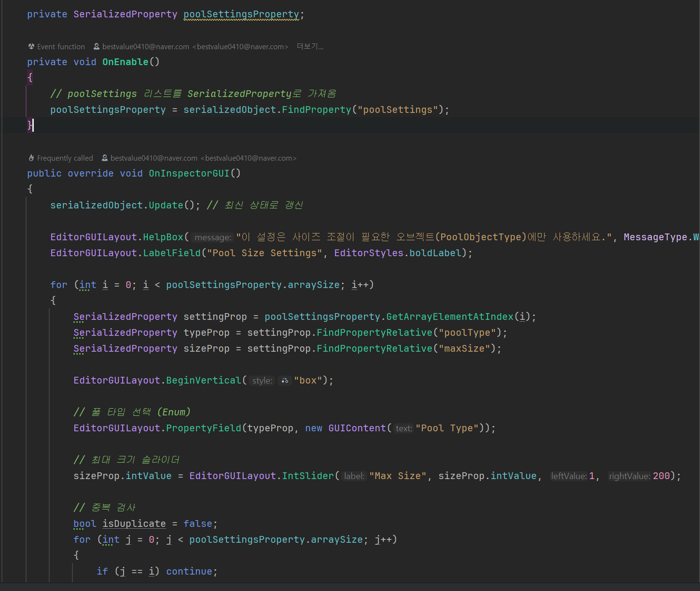Click the GetArrayElementAtIndex call

point(450,316)
